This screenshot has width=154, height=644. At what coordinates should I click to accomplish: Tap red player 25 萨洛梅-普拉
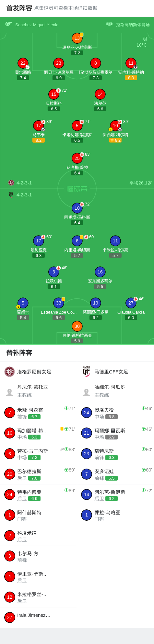(77, 158)
